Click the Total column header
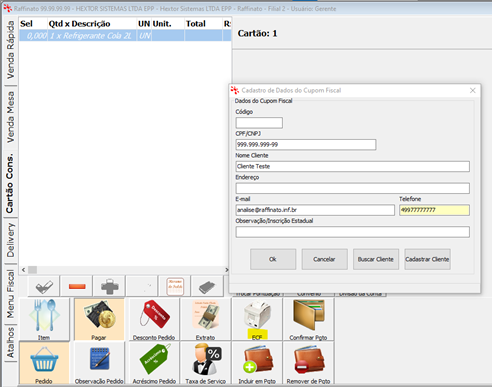Image resolution: width=492 pixels, height=387 pixels. (x=203, y=24)
